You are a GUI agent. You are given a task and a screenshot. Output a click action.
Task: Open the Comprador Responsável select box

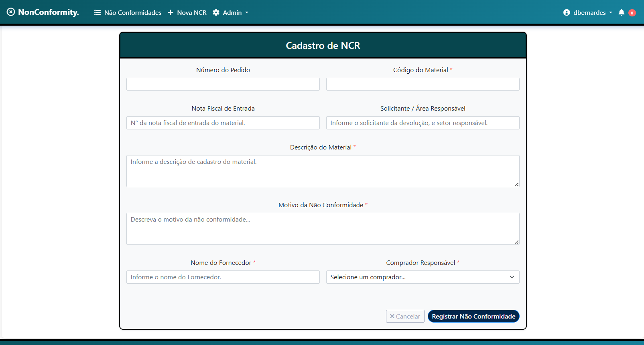click(423, 277)
